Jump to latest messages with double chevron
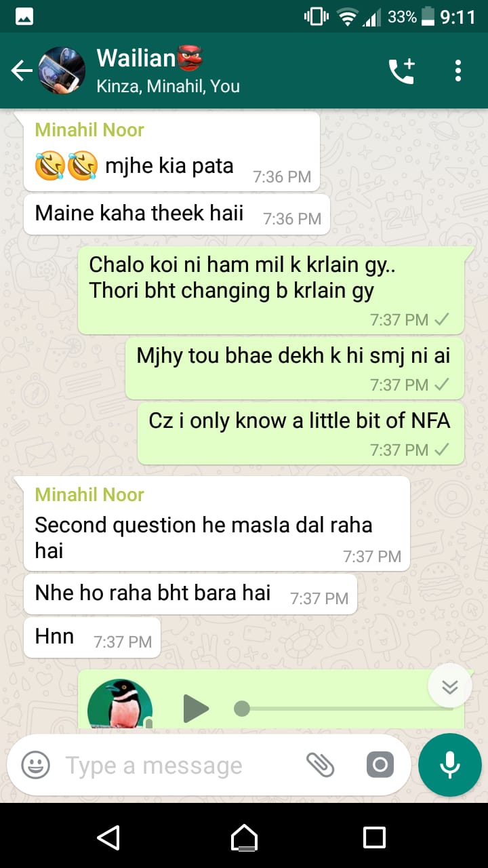488x868 pixels. [x=450, y=686]
